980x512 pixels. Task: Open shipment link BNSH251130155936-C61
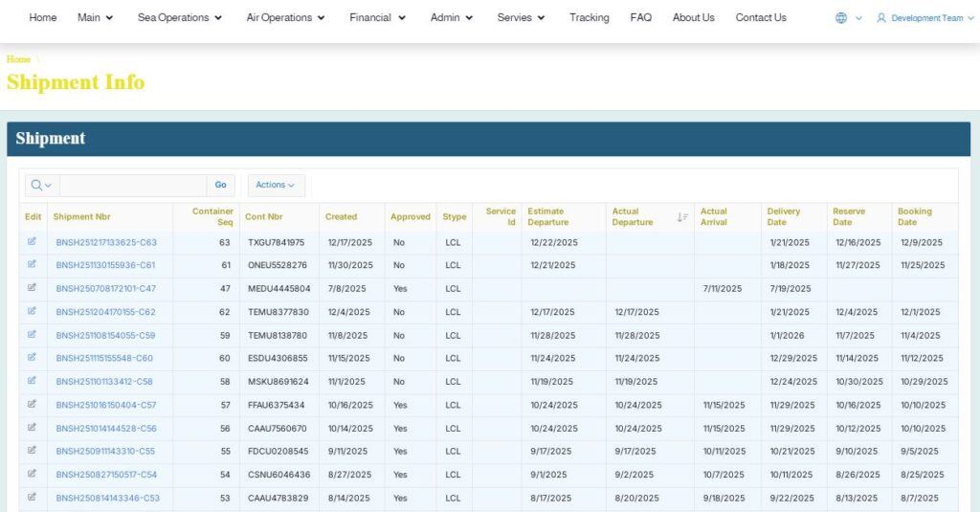point(105,265)
